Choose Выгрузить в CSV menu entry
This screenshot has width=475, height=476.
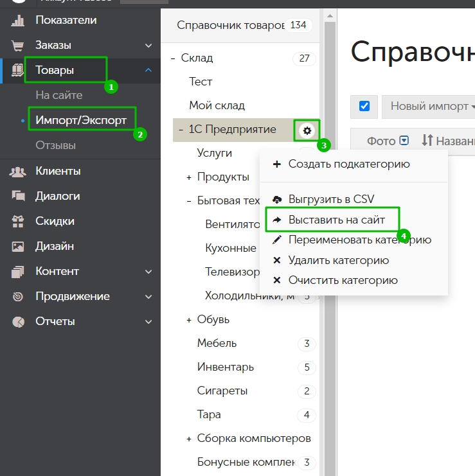331,199
